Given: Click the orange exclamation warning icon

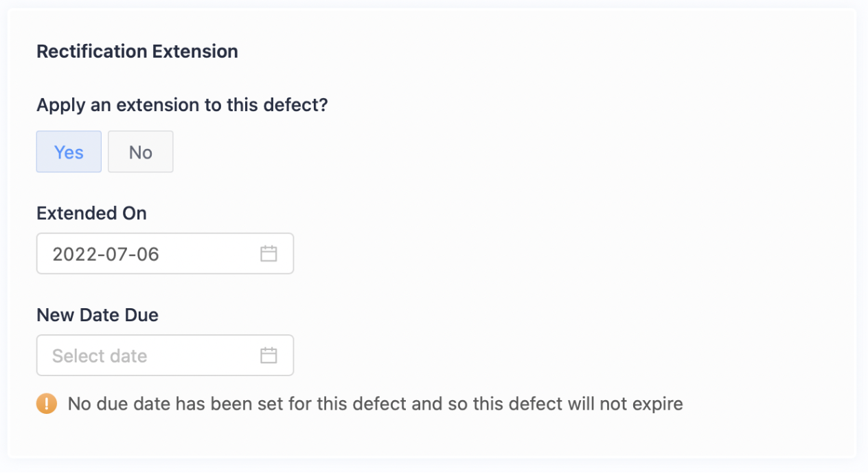Looking at the screenshot, I should click(47, 404).
